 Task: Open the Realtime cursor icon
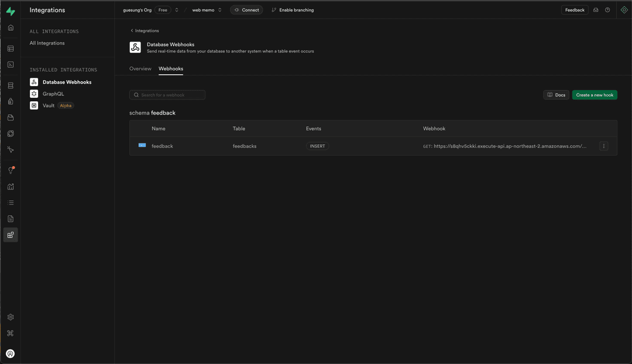pos(11,150)
